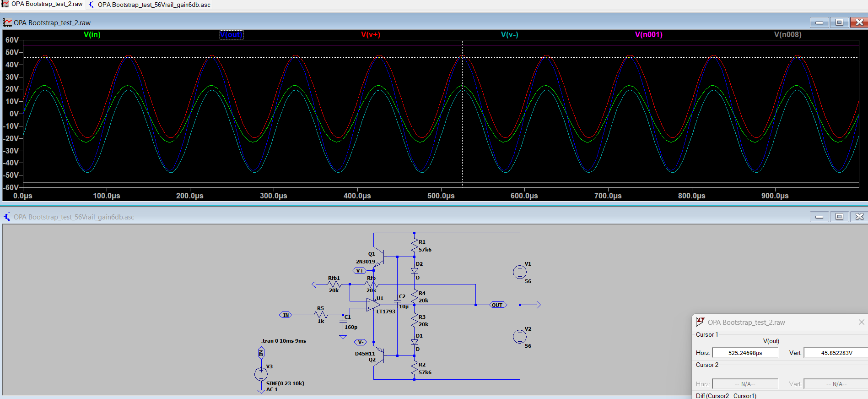Screen dimensions: 868x399
Task: Select resistor R4 20k symbol
Action: click(415, 296)
